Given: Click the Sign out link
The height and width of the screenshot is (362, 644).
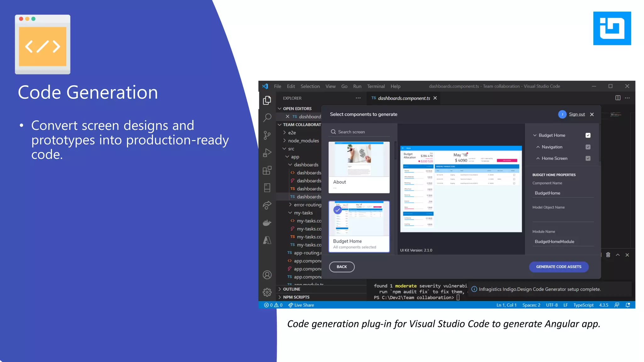Looking at the screenshot, I should click(577, 114).
